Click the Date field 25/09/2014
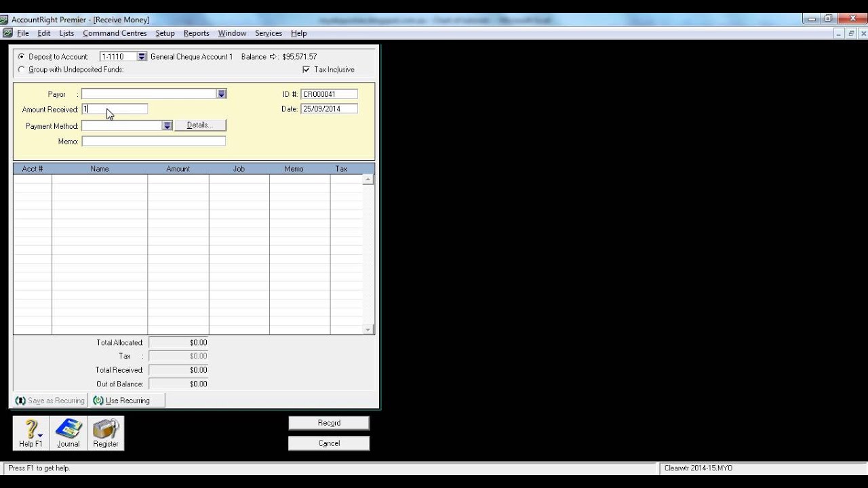 [x=329, y=109]
